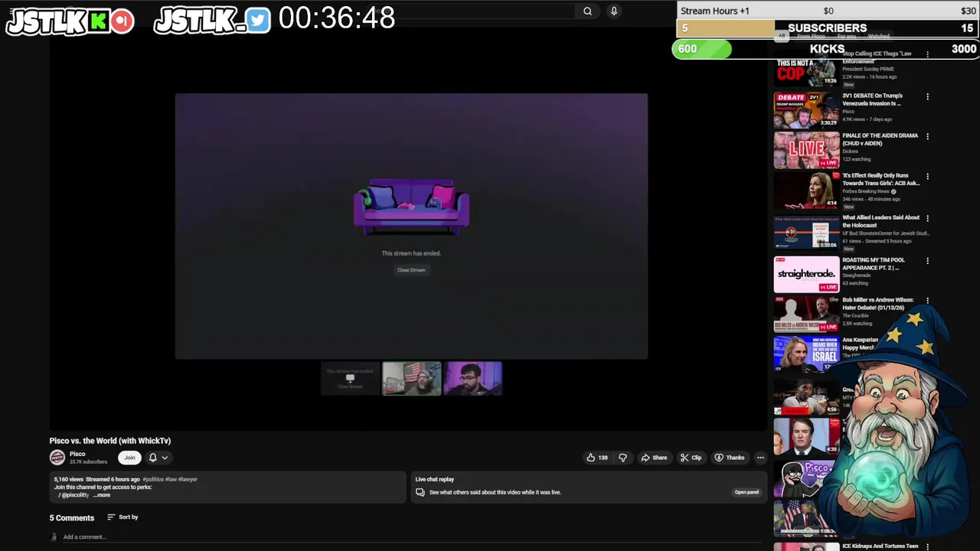980x551 pixels.
Task: Click 'Dickers' channel name under Aiden drama
Action: (851, 152)
